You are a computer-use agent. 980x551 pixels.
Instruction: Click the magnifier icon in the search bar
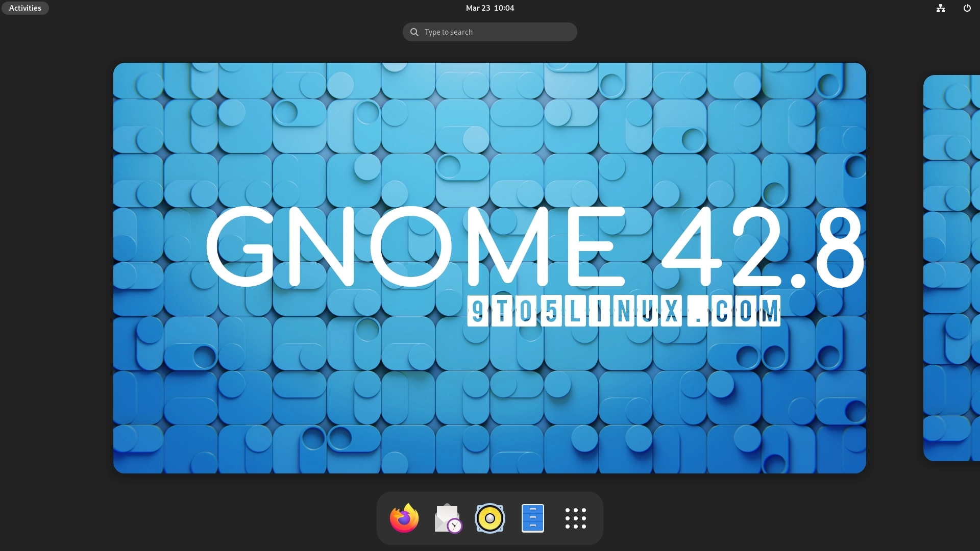[x=414, y=32]
